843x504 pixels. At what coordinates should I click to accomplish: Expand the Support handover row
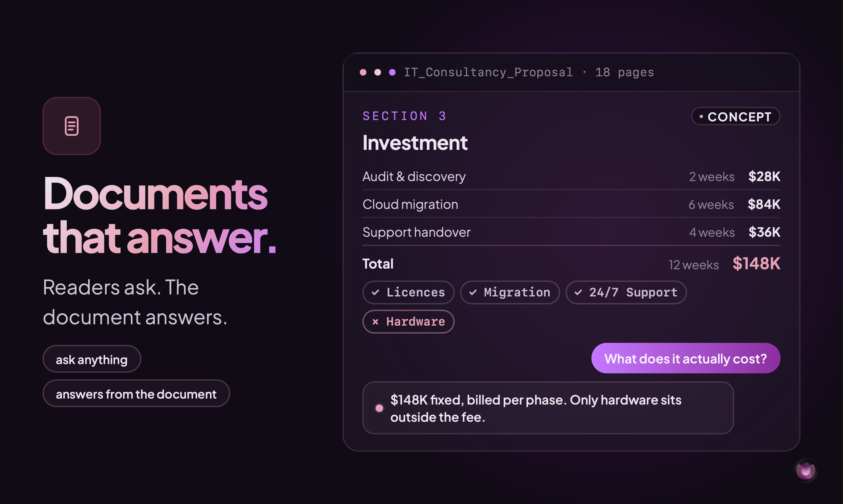pyautogui.click(x=572, y=232)
